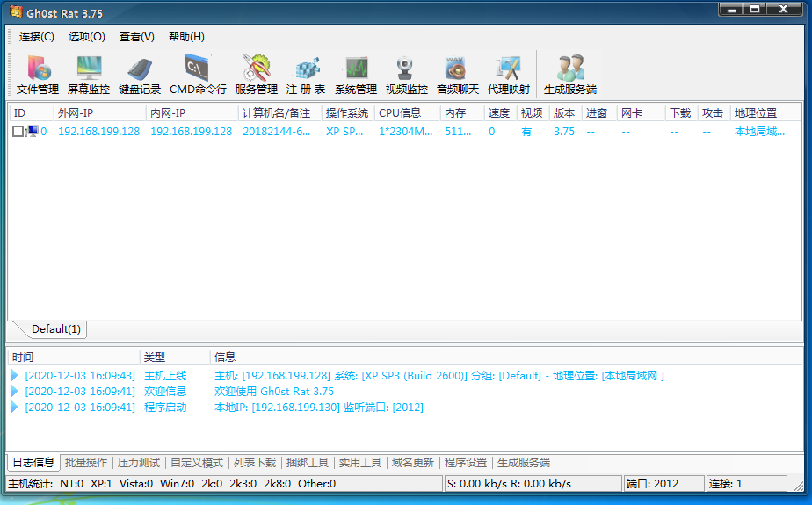Sort by the ID column header
The width and height of the screenshot is (812, 505).
tap(31, 112)
